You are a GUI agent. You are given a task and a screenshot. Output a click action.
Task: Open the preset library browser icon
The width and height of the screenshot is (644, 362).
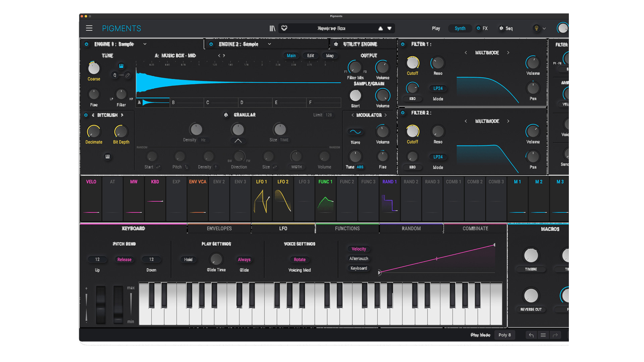coord(273,28)
